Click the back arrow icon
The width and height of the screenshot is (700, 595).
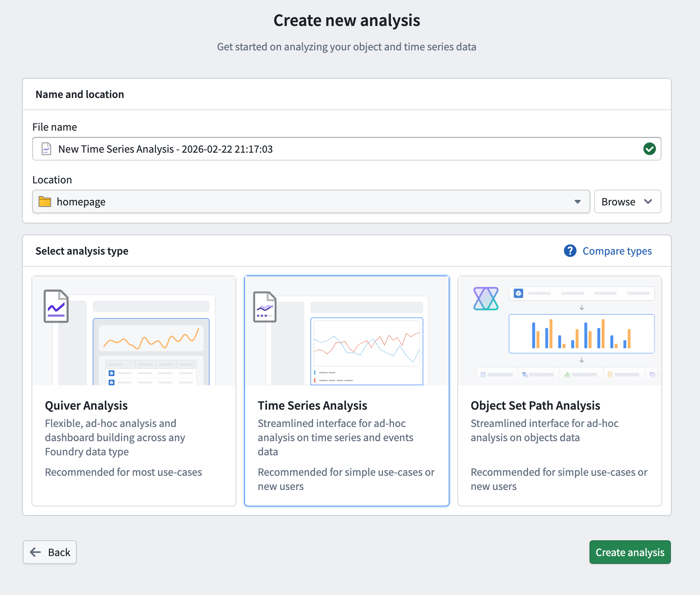click(x=35, y=552)
